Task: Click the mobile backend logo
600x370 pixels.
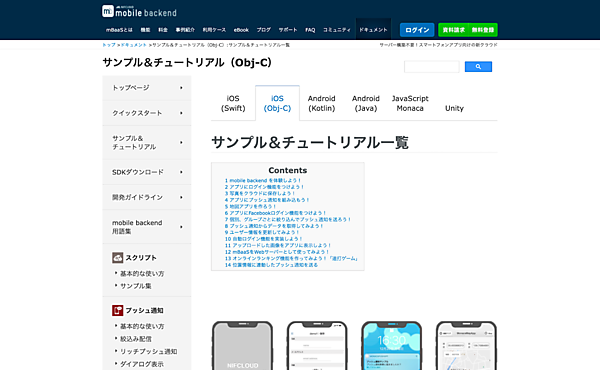Action: (139, 11)
